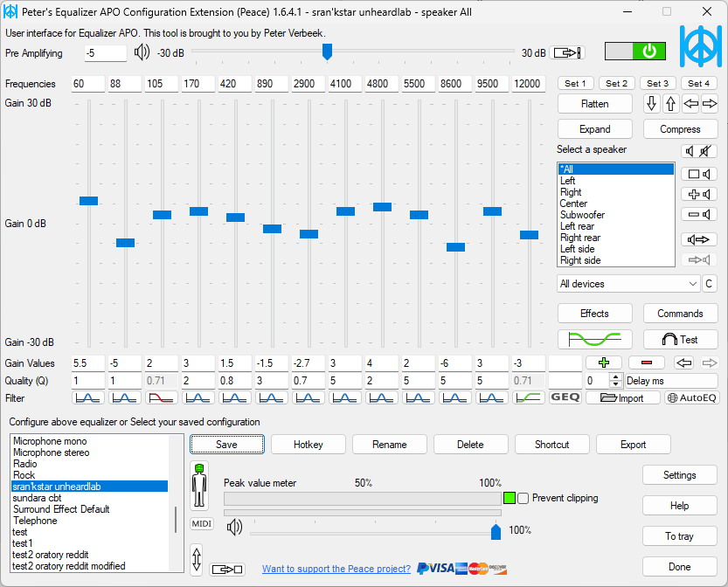The image size is (728, 587).
Task: Click the Expand button
Action: coord(595,129)
